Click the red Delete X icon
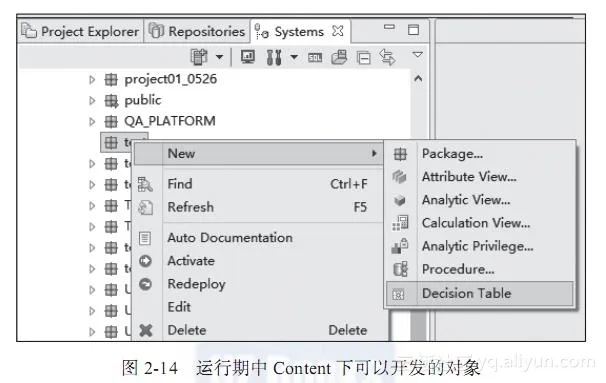 (x=146, y=330)
